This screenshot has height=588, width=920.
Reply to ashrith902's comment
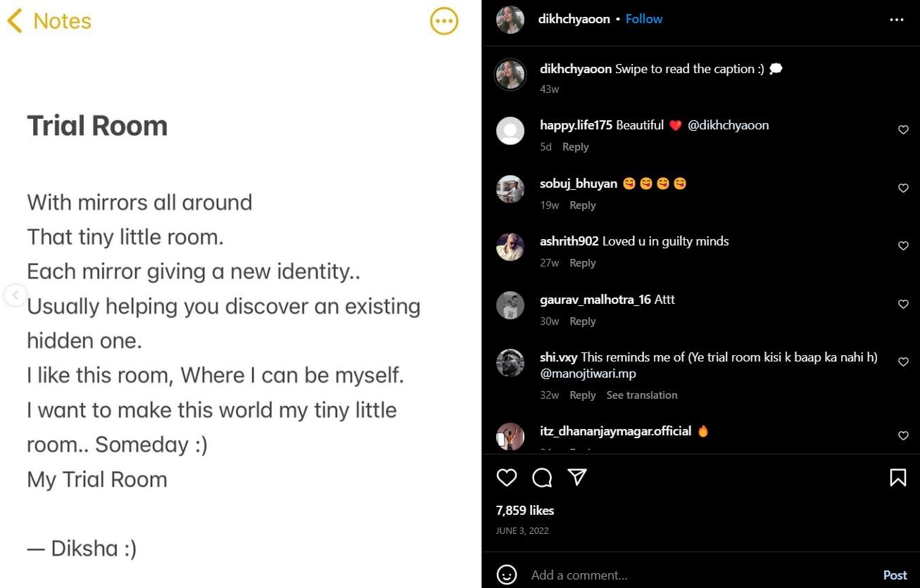pyautogui.click(x=582, y=262)
